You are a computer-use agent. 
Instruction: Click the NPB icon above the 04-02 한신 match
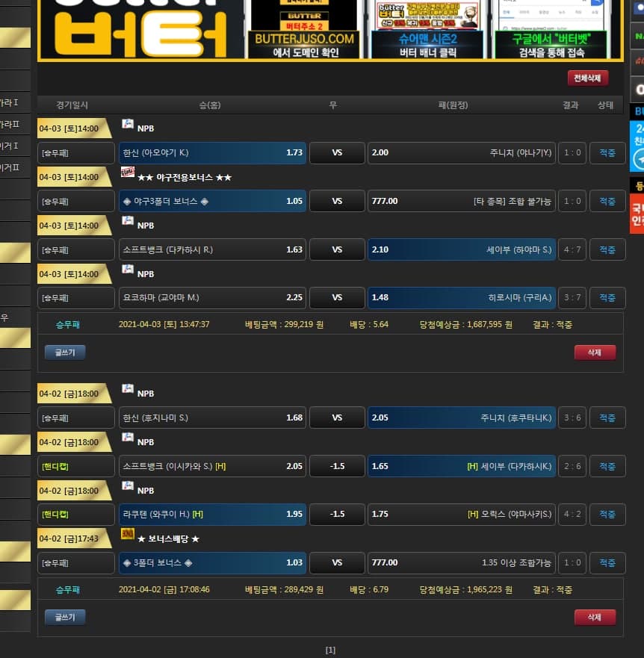coord(127,389)
